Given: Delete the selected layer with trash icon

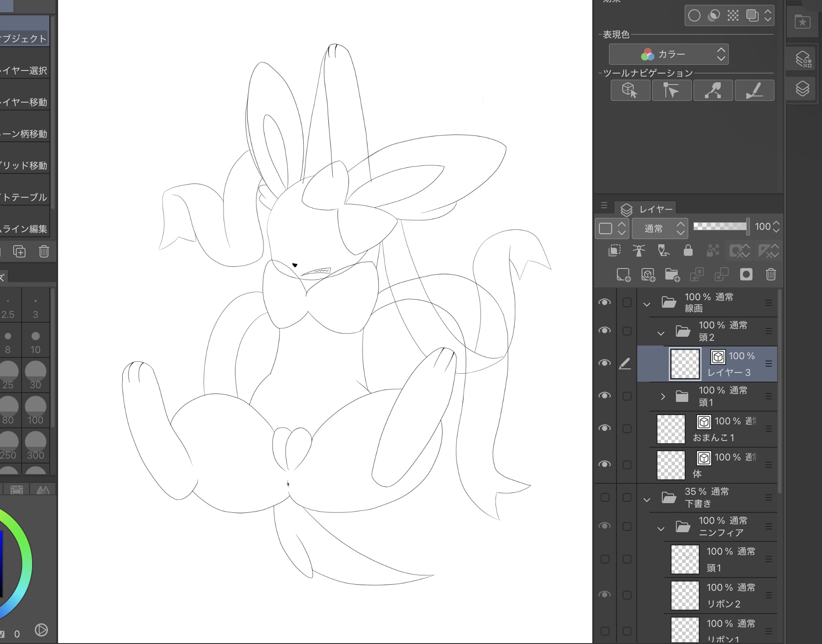Looking at the screenshot, I should pyautogui.click(x=771, y=275).
